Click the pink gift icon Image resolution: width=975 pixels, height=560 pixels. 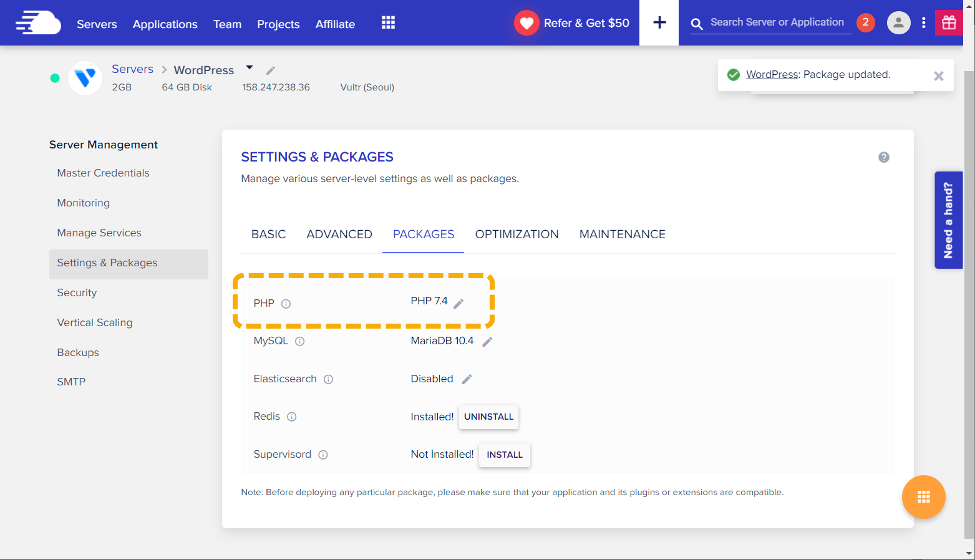coord(949,23)
